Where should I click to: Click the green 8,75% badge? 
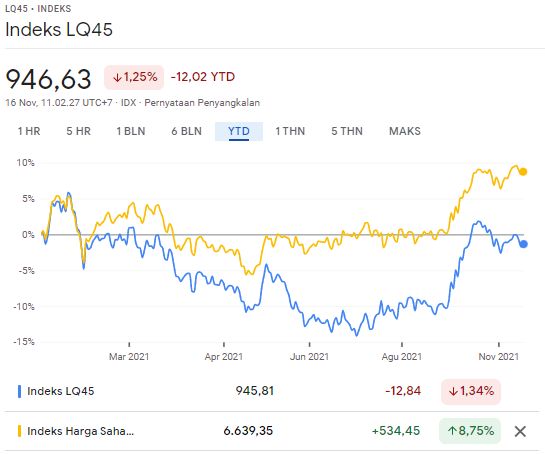pos(470,431)
